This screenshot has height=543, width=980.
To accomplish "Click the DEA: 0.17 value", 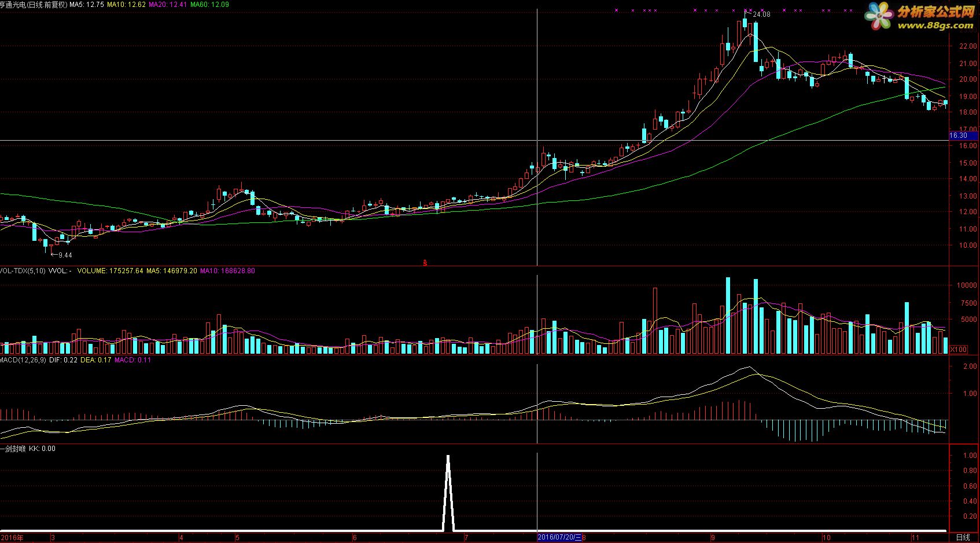I will pos(95,359).
